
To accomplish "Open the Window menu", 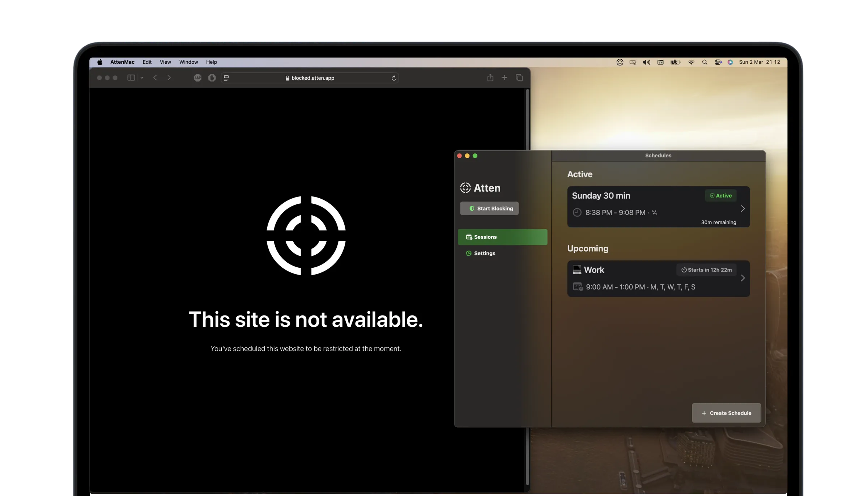I will point(188,62).
